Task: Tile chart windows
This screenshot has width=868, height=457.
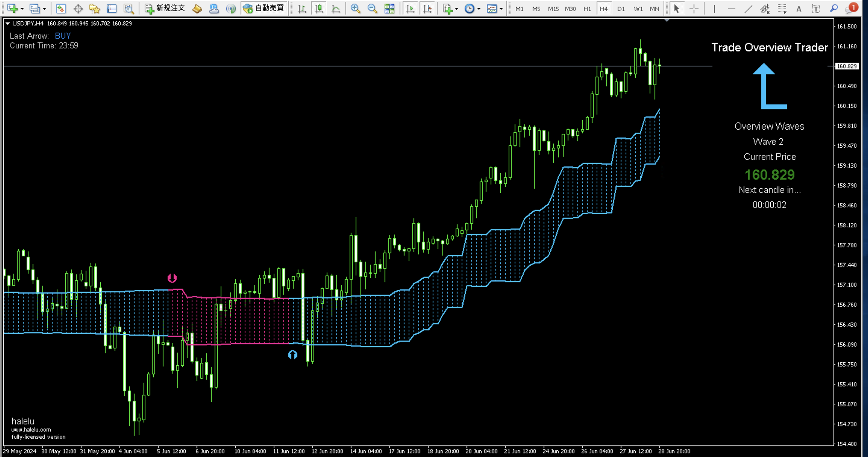Action: (x=389, y=8)
